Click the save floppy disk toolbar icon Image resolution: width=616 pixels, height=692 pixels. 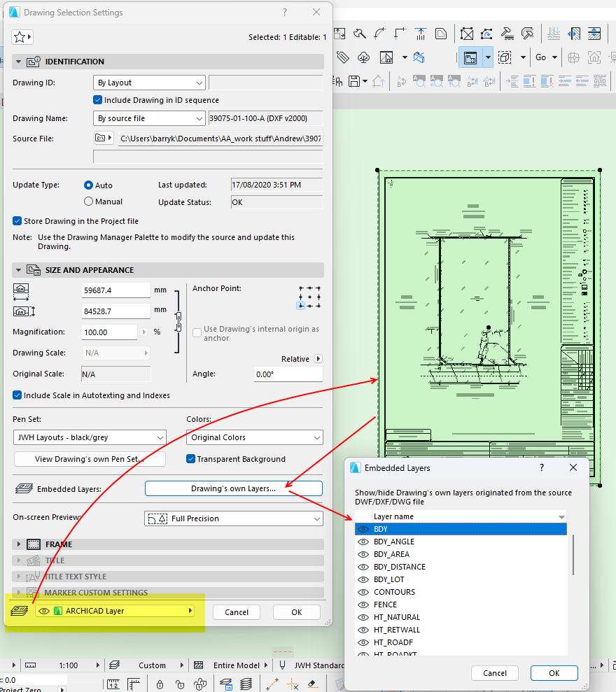pyautogui.click(x=354, y=80)
